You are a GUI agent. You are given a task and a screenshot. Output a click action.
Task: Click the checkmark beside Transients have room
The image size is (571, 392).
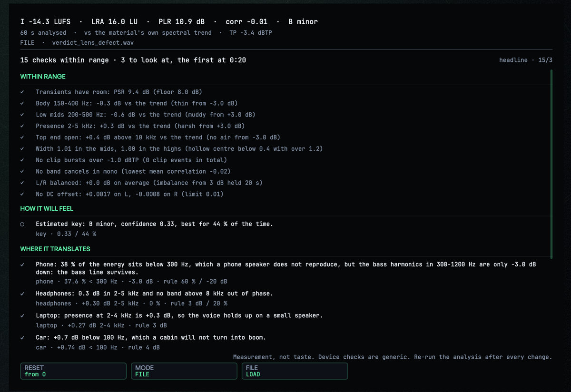[22, 92]
